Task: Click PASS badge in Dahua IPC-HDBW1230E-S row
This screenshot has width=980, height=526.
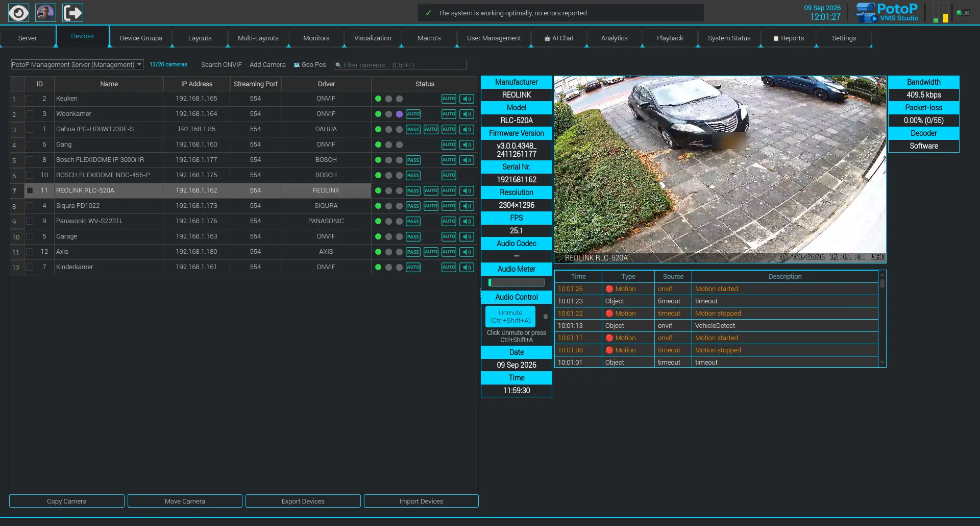Action: (413, 129)
